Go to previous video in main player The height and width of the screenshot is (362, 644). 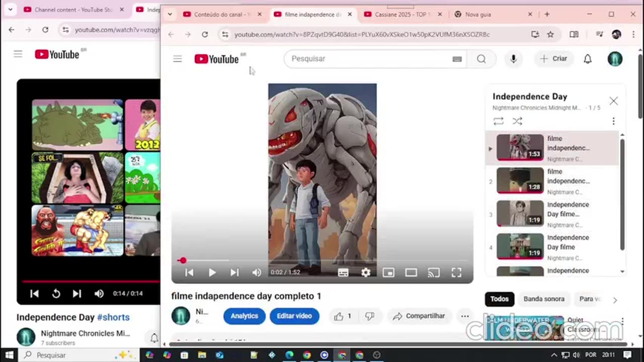click(x=189, y=273)
